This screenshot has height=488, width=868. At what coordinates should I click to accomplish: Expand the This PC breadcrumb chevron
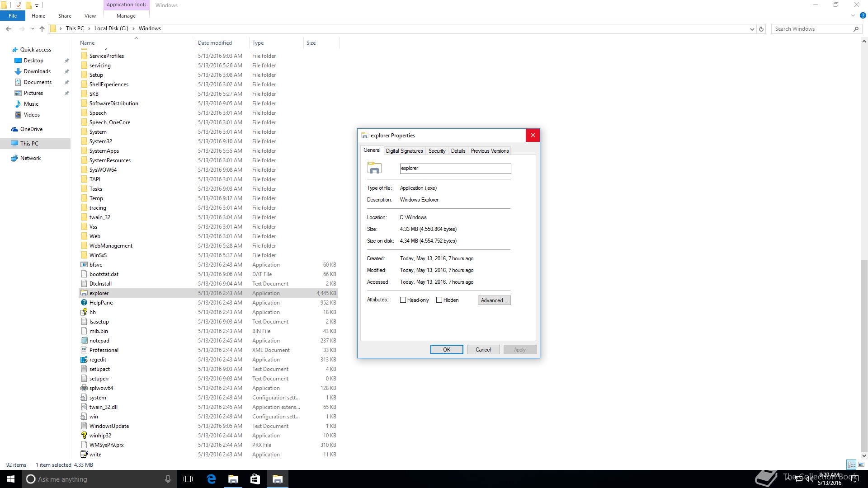tap(89, 28)
